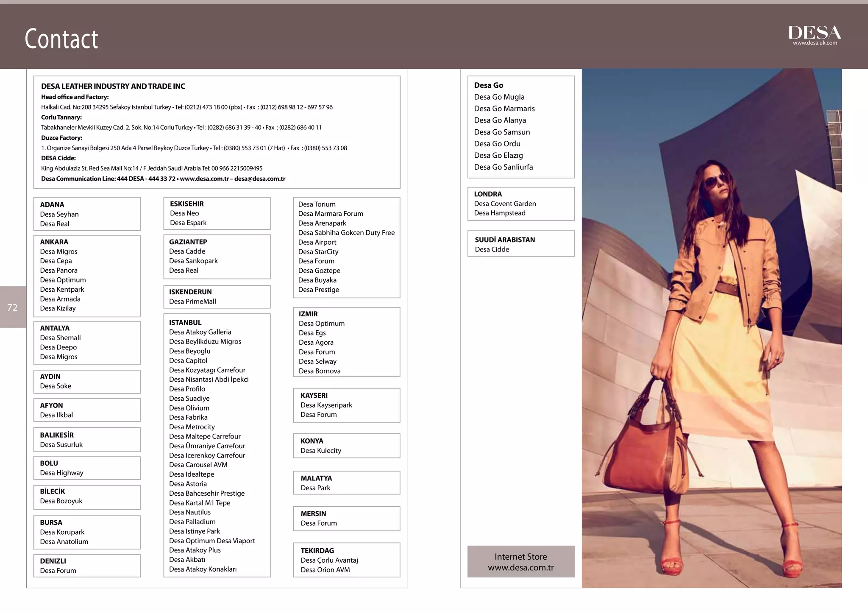Click Desa Korupark under BURSA
The height and width of the screenshot is (614, 868).
(62, 532)
